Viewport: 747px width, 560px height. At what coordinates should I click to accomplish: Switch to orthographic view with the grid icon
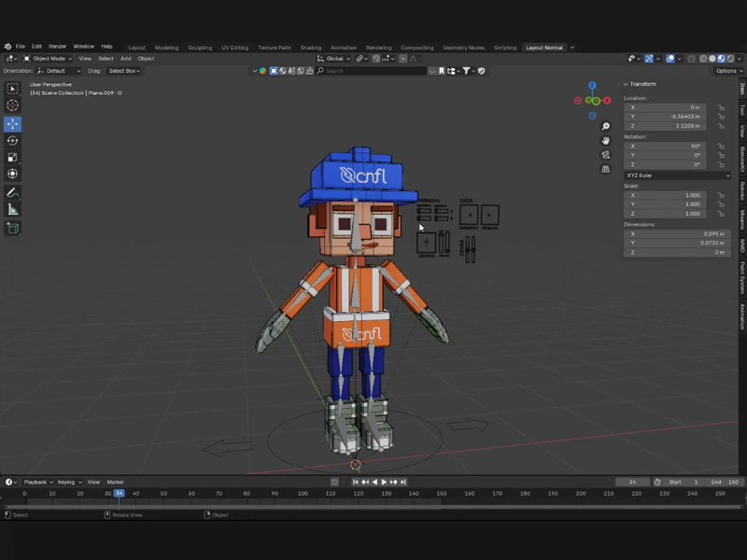(x=606, y=170)
